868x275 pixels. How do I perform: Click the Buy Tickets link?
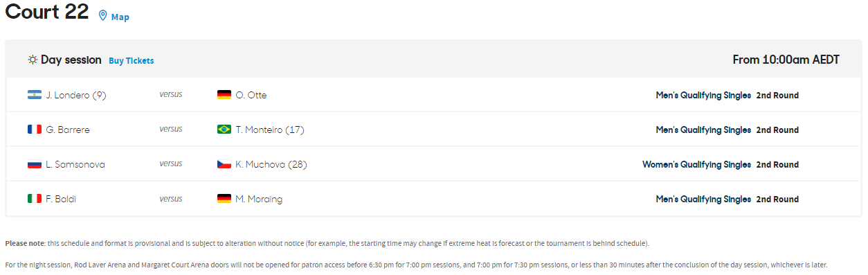coord(132,61)
